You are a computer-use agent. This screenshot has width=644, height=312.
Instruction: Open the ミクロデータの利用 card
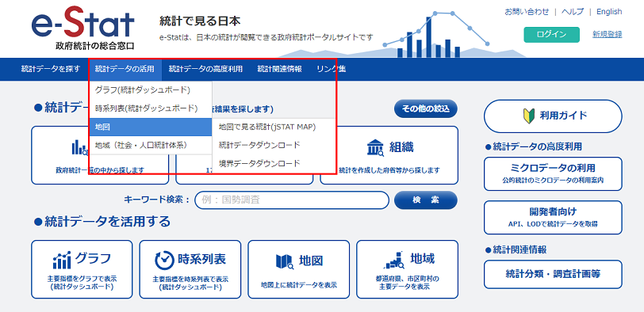pyautogui.click(x=553, y=173)
